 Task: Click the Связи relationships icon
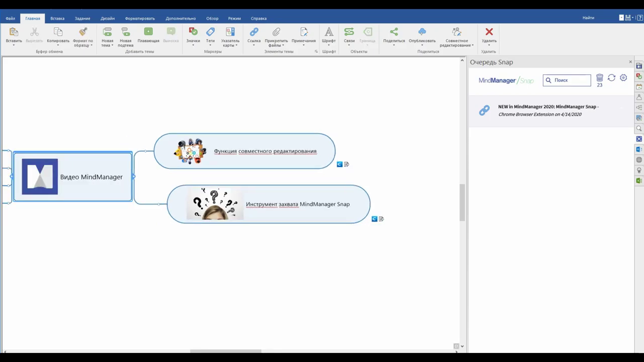click(349, 32)
